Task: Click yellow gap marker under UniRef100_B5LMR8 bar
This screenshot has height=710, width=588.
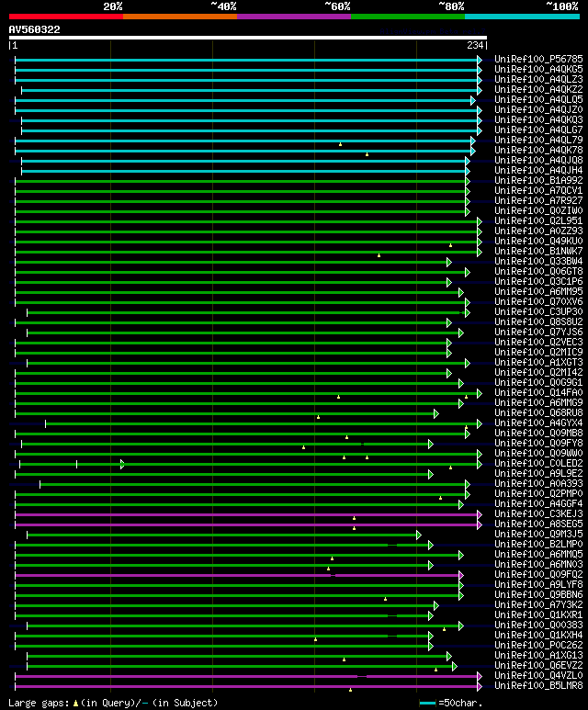Action: point(350,690)
